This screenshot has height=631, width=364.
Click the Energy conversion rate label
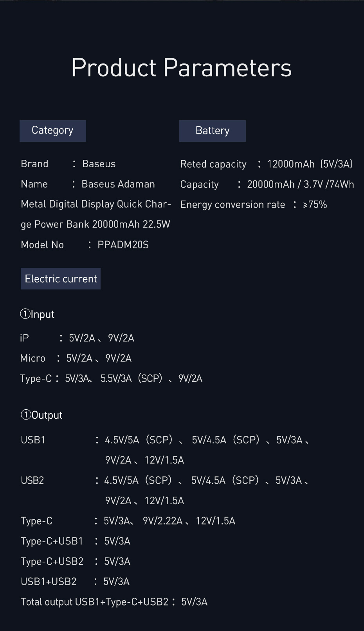pyautogui.click(x=232, y=205)
